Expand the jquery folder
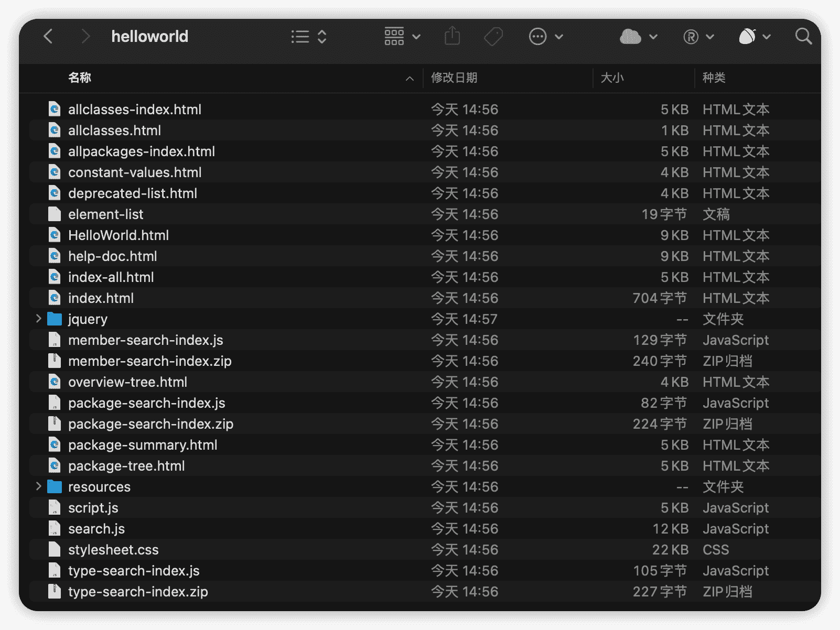The width and height of the screenshot is (840, 630). (x=38, y=319)
